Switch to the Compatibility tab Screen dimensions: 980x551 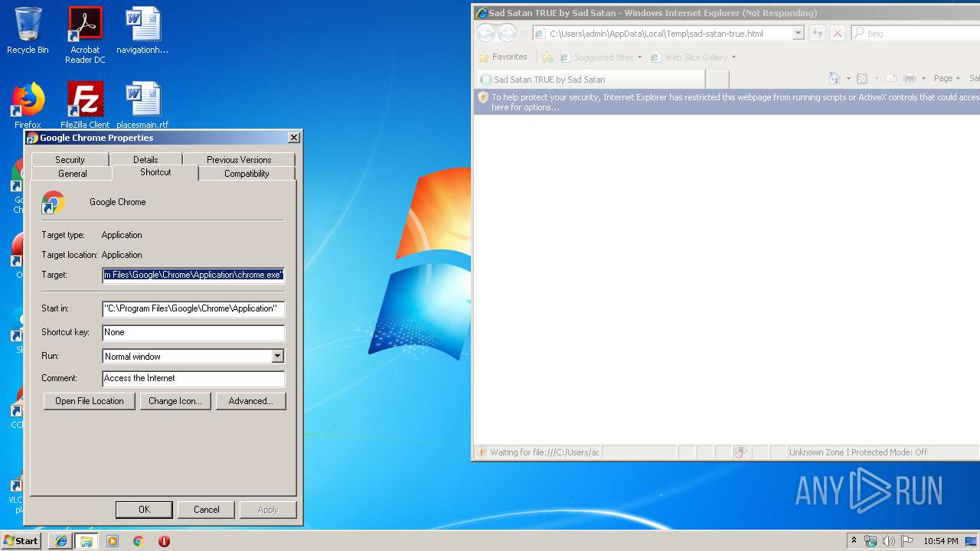[x=247, y=174]
